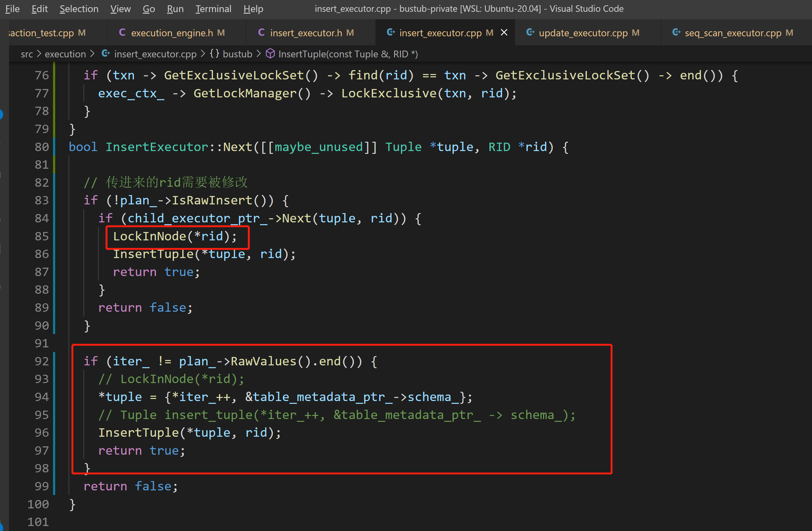Open the File menu
812x531 pixels.
point(12,9)
